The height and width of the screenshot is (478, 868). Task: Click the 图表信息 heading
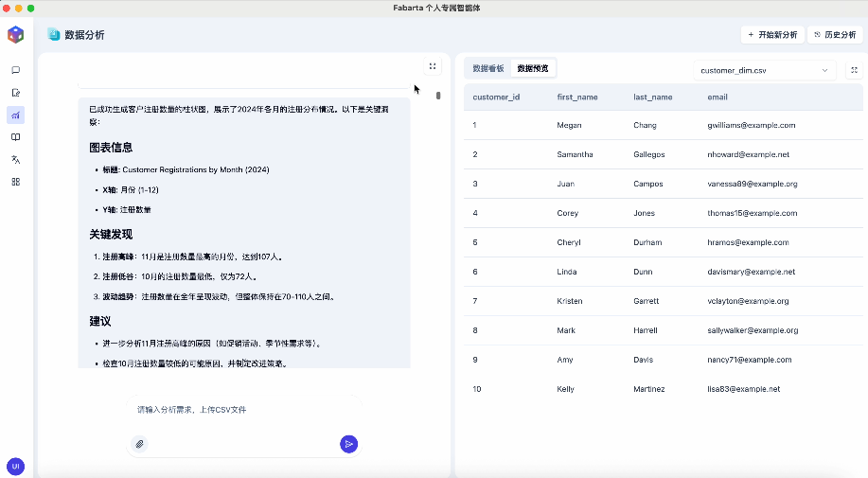[x=111, y=147]
